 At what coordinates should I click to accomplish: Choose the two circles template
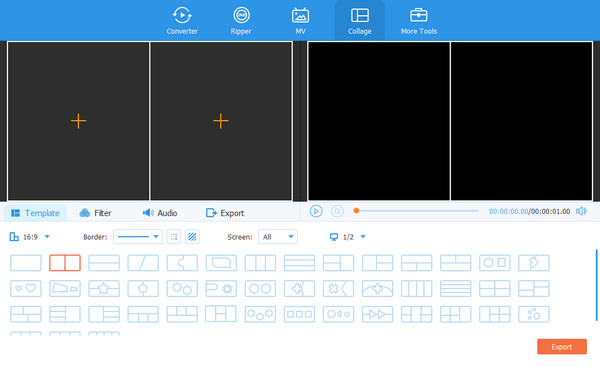point(260,288)
